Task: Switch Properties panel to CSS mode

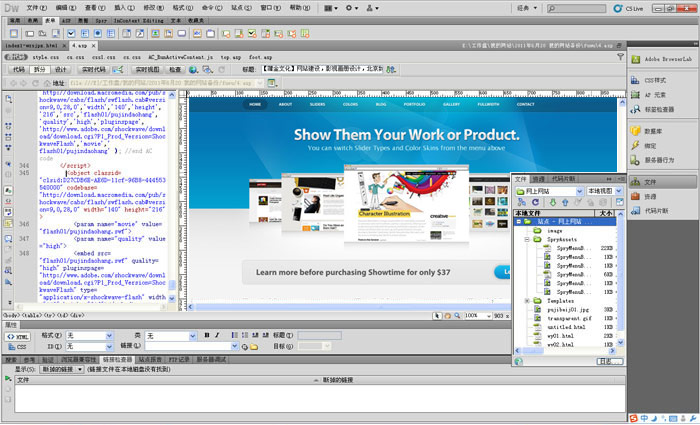Action: pyautogui.click(x=17, y=347)
